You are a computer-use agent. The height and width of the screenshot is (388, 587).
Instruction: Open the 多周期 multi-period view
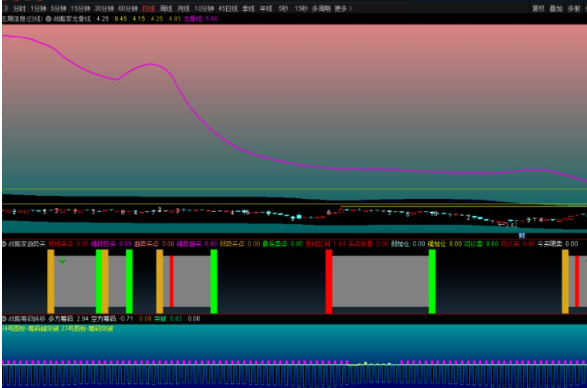[321, 8]
